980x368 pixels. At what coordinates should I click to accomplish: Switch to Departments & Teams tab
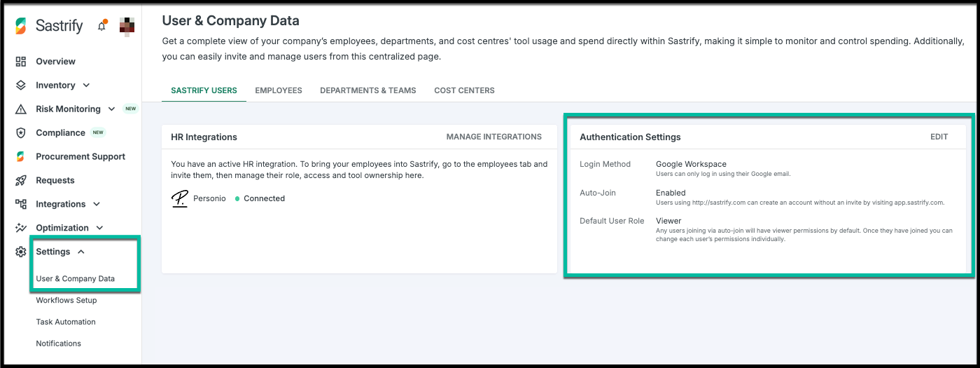[368, 91]
